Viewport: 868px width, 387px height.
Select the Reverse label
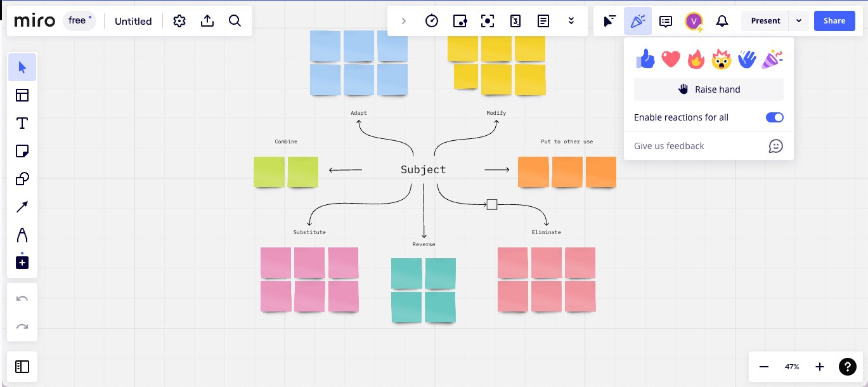click(x=424, y=244)
